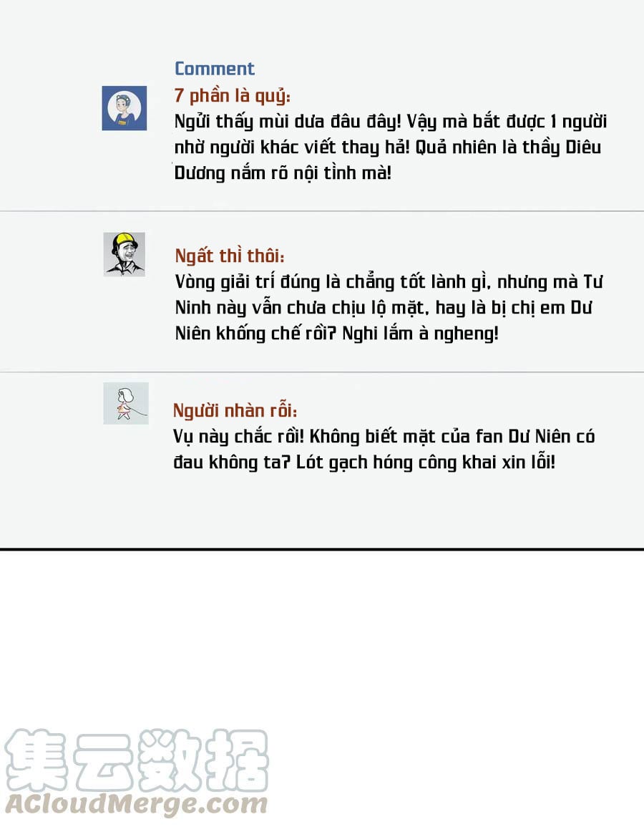Select the comment starting Vụ này chắc rồi
The width and height of the screenshot is (644, 827).
384,450
